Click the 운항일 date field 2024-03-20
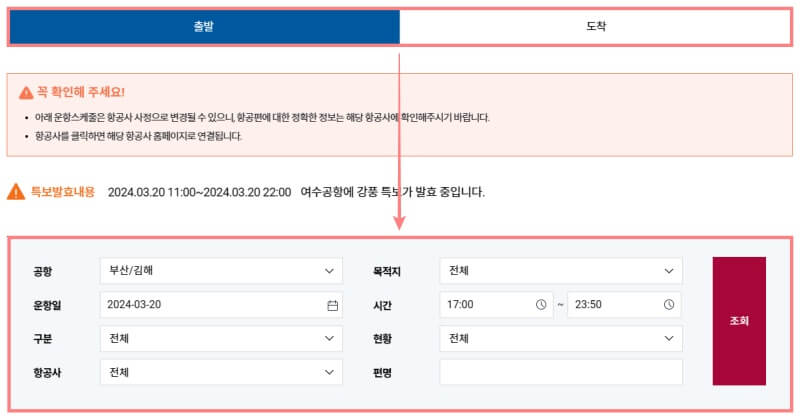This screenshot has width=800, height=420. pyautogui.click(x=221, y=305)
